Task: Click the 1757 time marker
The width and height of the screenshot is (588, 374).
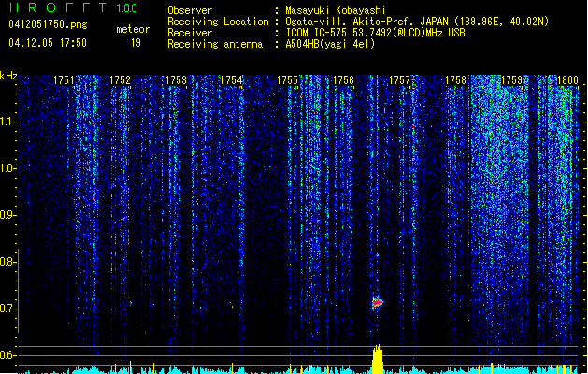Action: coord(400,80)
